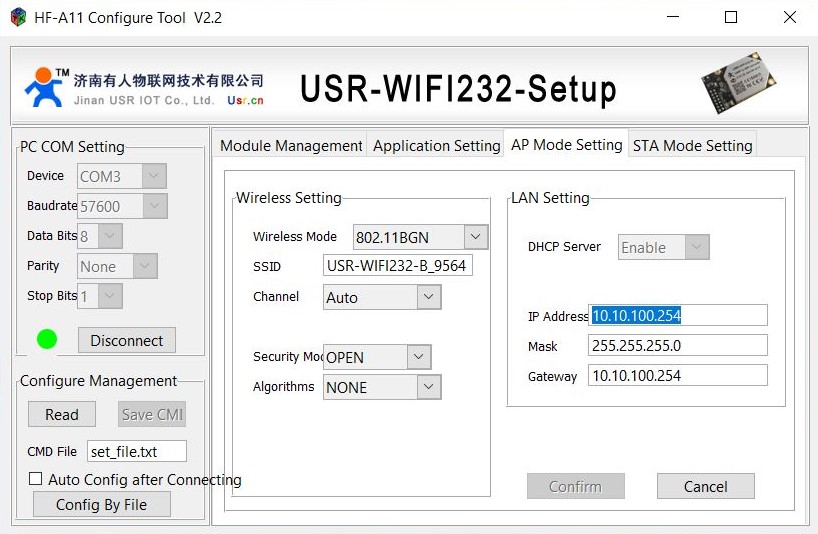Image resolution: width=818 pixels, height=534 pixels.
Task: Enable Auto Config after Connecting checkbox
Action: click(35, 479)
